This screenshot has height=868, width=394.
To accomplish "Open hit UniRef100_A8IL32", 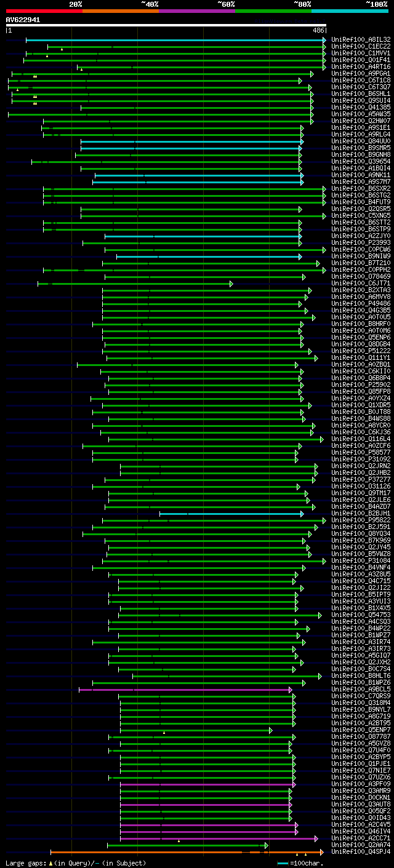I will click(361, 40).
